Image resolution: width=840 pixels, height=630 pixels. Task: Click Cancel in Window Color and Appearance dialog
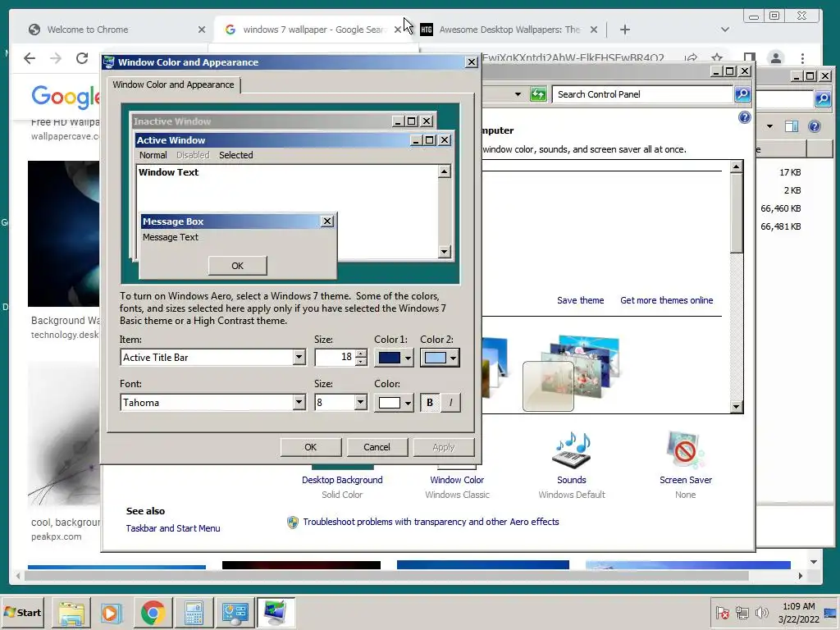tap(377, 447)
